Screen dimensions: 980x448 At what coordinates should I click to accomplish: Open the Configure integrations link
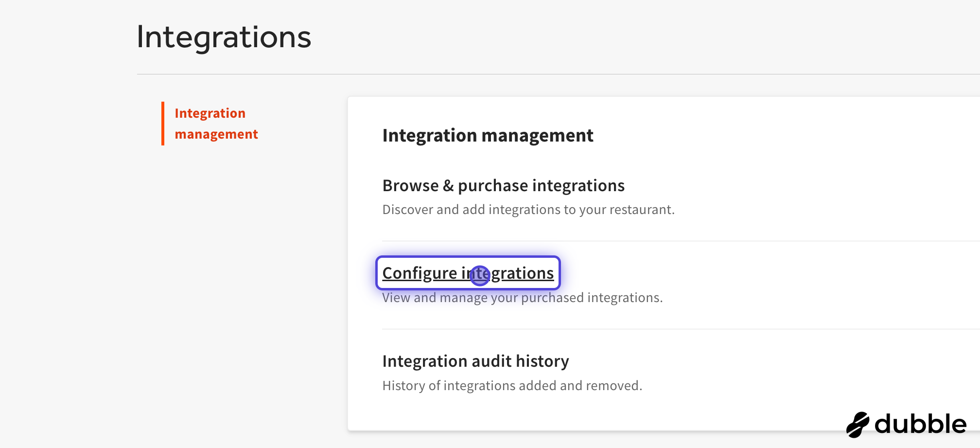[x=468, y=273]
